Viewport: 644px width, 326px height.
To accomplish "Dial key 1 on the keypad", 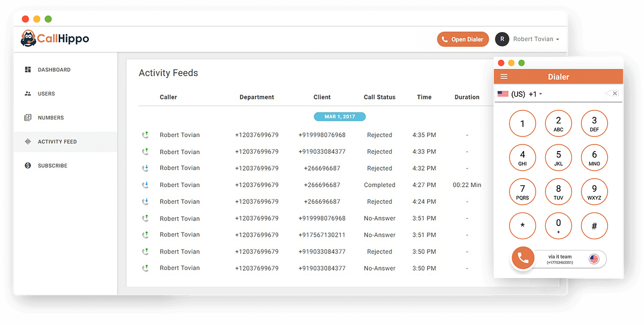I will pyautogui.click(x=522, y=123).
